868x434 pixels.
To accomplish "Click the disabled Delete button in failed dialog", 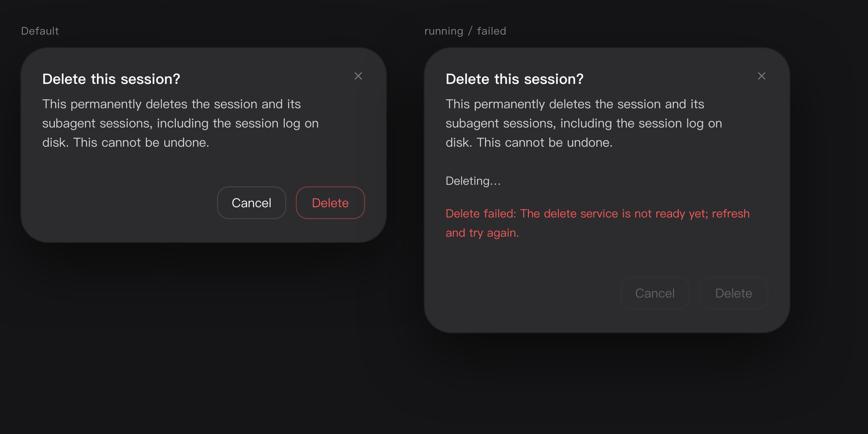I will (x=734, y=293).
